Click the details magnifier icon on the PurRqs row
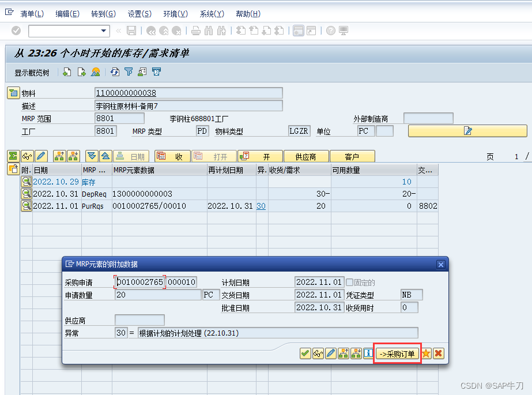 click(x=27, y=206)
